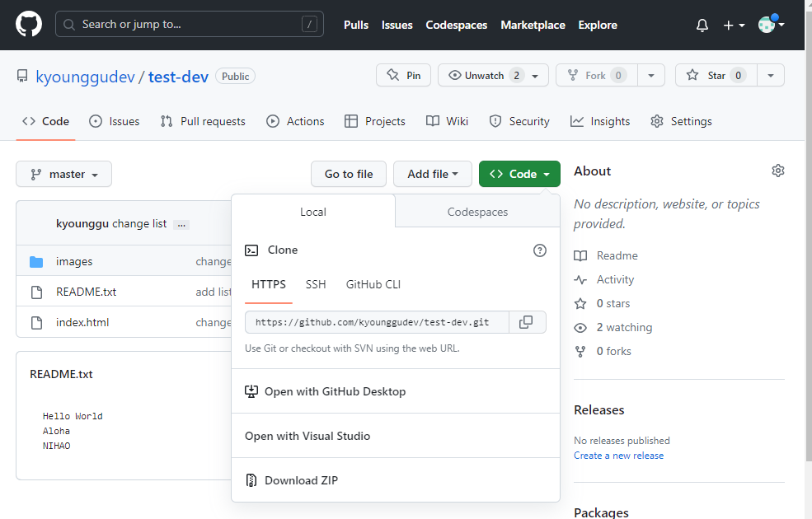Open the README.txt file
Screen dimensions: 812x519
click(86, 292)
